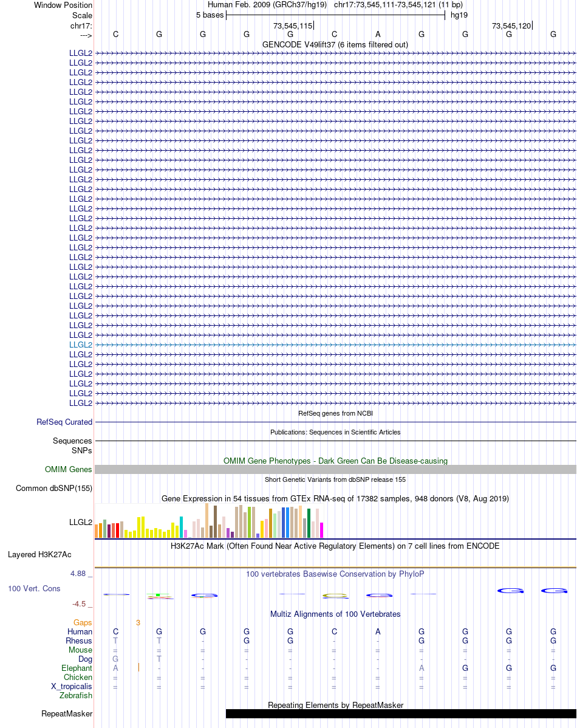Click the 'Common dbSNP(155)' track label

coord(54,489)
